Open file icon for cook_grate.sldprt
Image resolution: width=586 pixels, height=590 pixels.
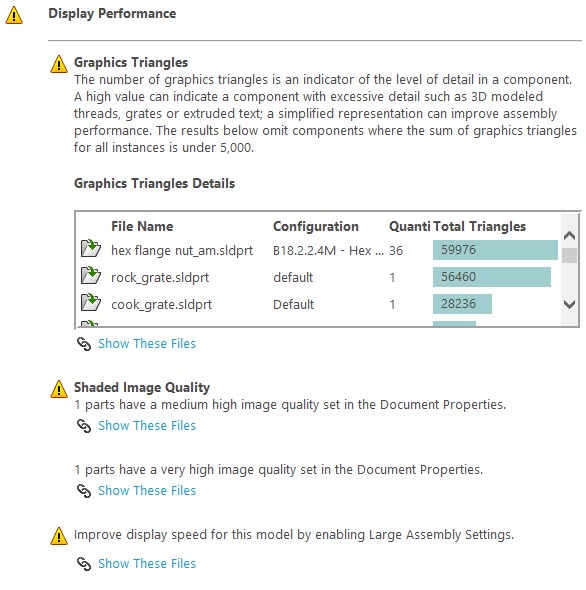click(x=91, y=303)
